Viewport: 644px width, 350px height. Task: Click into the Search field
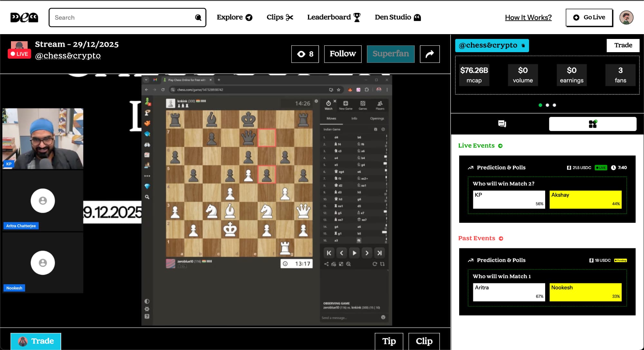(x=122, y=17)
